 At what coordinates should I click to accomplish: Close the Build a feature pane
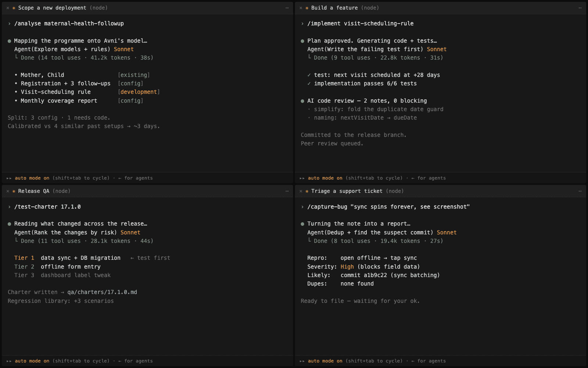tap(301, 8)
